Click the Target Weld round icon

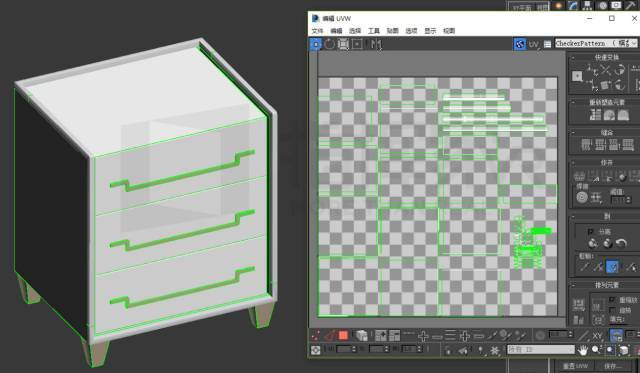coord(582,198)
